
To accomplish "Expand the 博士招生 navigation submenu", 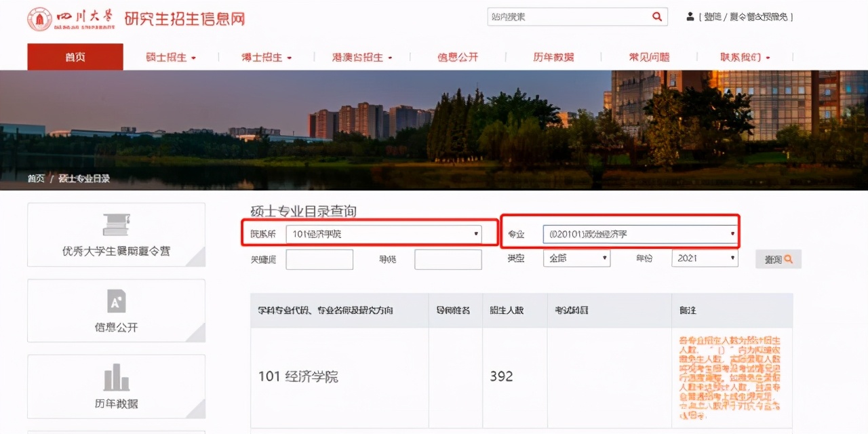I will pos(265,57).
